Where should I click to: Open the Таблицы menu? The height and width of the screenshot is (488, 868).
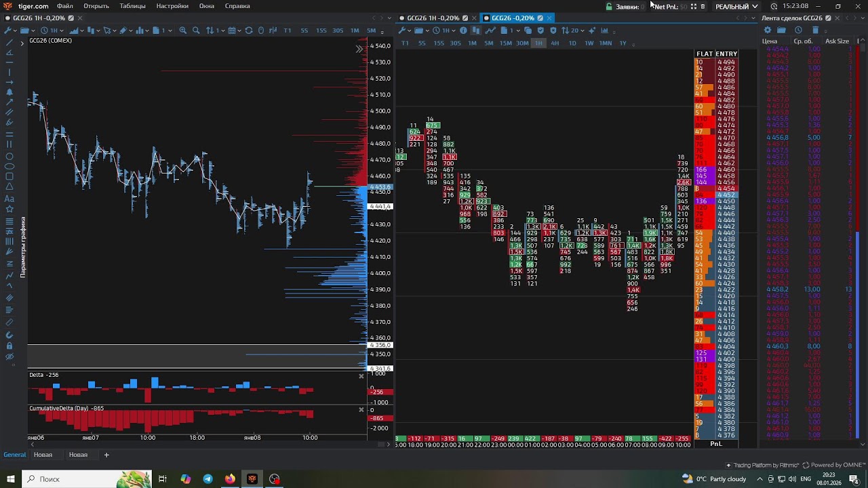pos(132,6)
